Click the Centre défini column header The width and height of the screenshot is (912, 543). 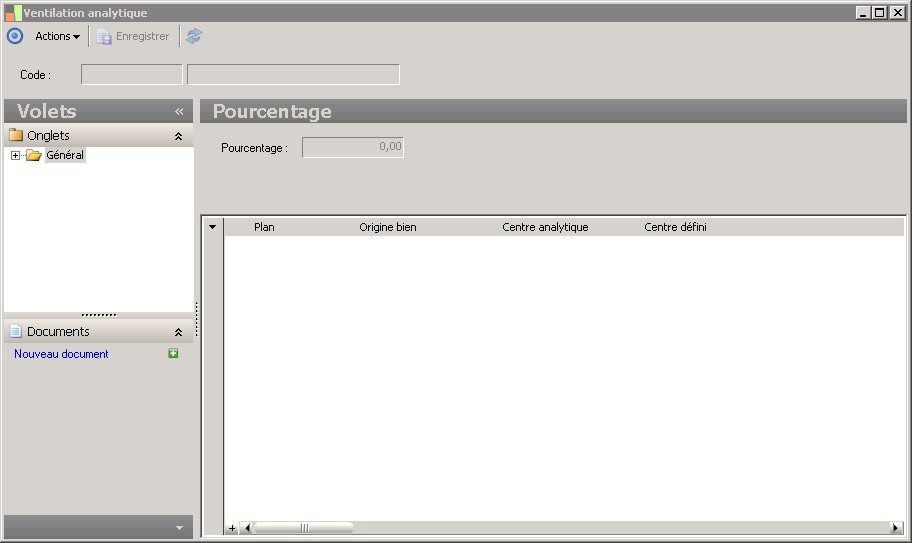[675, 227]
